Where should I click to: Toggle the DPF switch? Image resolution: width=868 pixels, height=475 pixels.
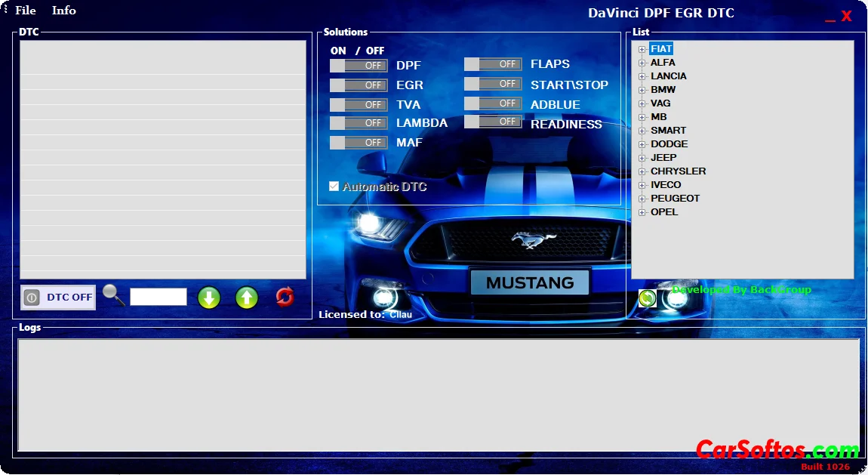tap(359, 66)
